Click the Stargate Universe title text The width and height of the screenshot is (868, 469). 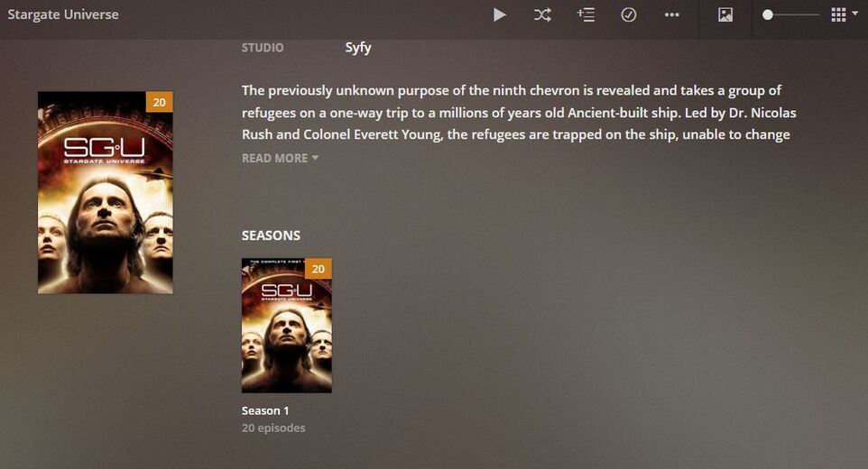pyautogui.click(x=63, y=15)
